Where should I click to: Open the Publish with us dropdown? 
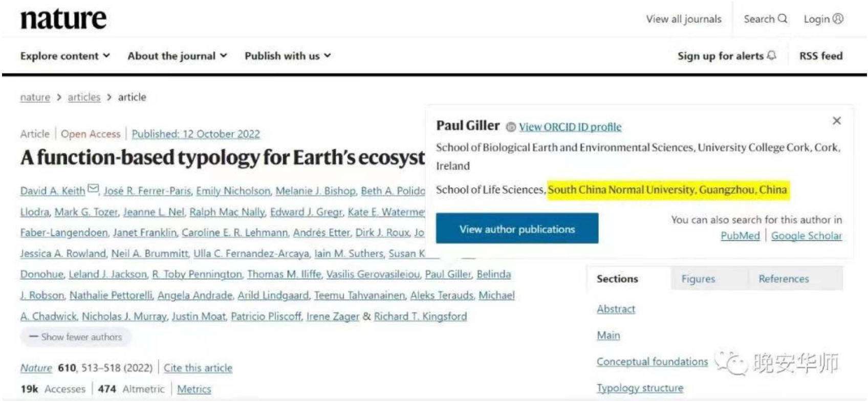pyautogui.click(x=288, y=56)
